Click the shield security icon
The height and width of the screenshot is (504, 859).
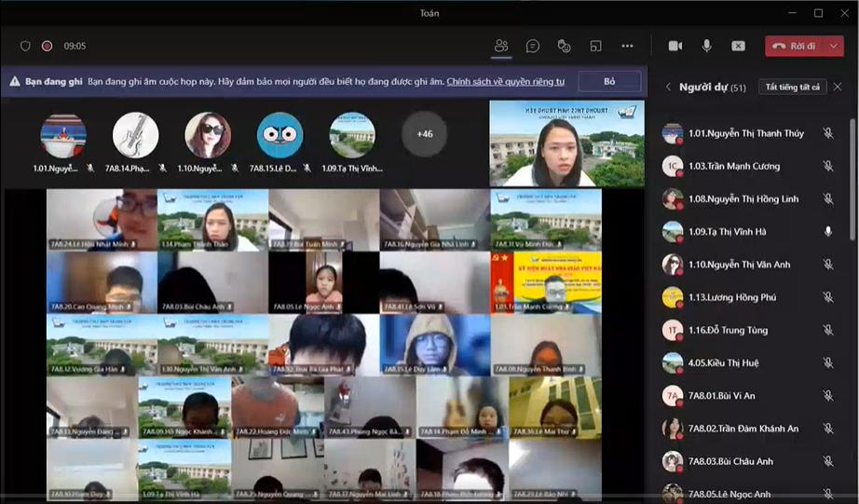coord(25,46)
